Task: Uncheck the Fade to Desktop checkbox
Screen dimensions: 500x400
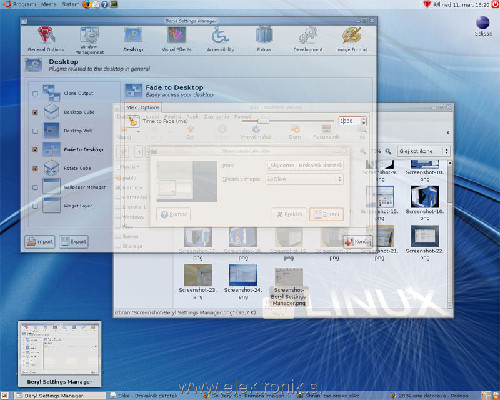Action: point(35,150)
